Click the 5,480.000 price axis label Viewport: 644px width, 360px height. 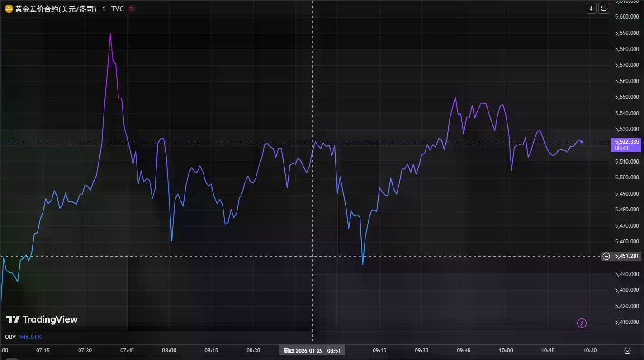point(626,210)
